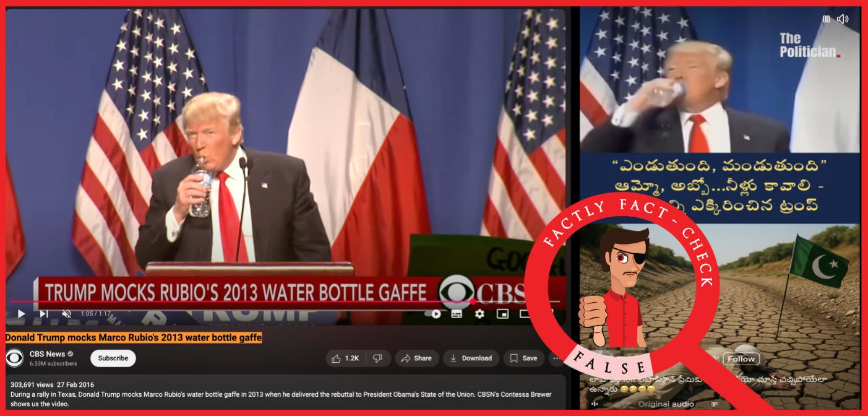Screen dimensions: 868x416
Task: Switch the video to miniplayer
Action: tap(502, 314)
